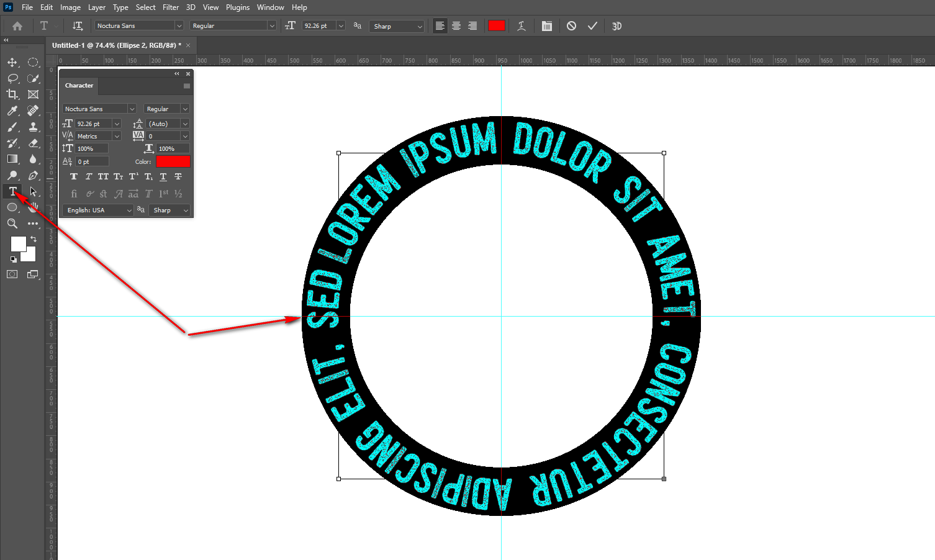Change the screen mode
This screenshot has height=560, width=935.
pyautogui.click(x=33, y=274)
